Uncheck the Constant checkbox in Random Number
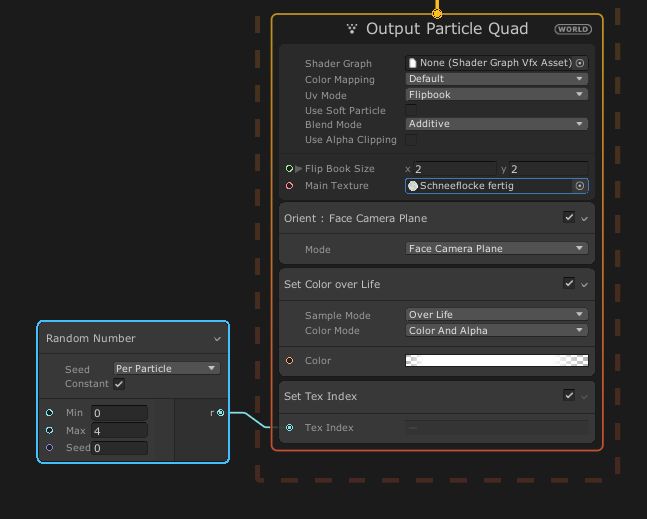Image resolution: width=647 pixels, height=519 pixels. [x=119, y=384]
